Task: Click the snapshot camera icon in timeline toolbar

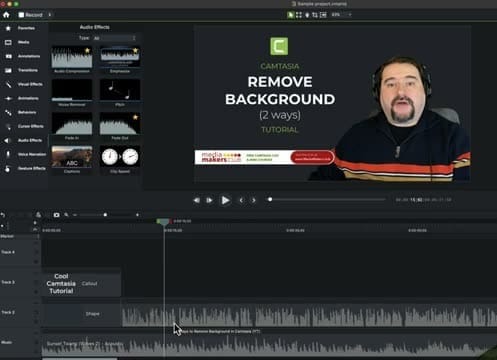Action: (x=56, y=215)
